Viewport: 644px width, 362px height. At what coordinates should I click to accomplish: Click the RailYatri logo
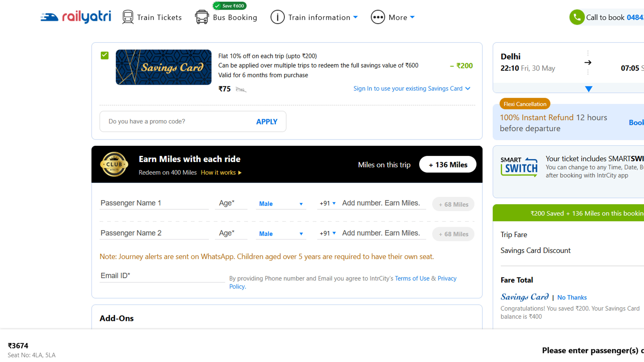76,17
